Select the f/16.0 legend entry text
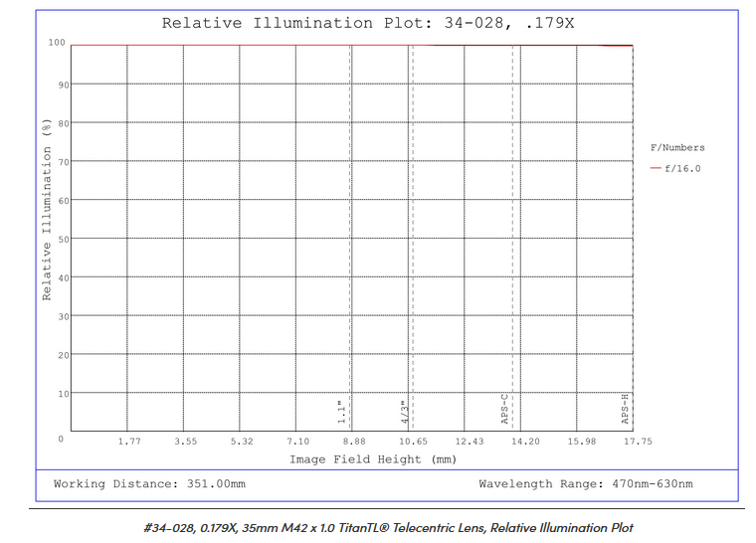This screenshot has width=756, height=543. pyautogui.click(x=683, y=169)
